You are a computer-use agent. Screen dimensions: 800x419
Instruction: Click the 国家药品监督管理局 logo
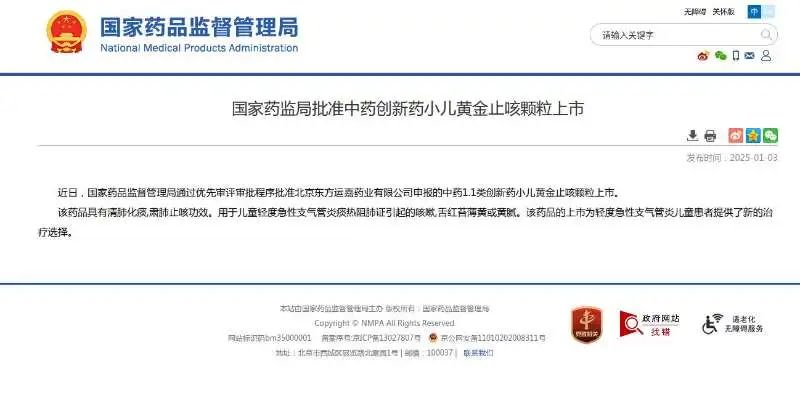(172, 33)
